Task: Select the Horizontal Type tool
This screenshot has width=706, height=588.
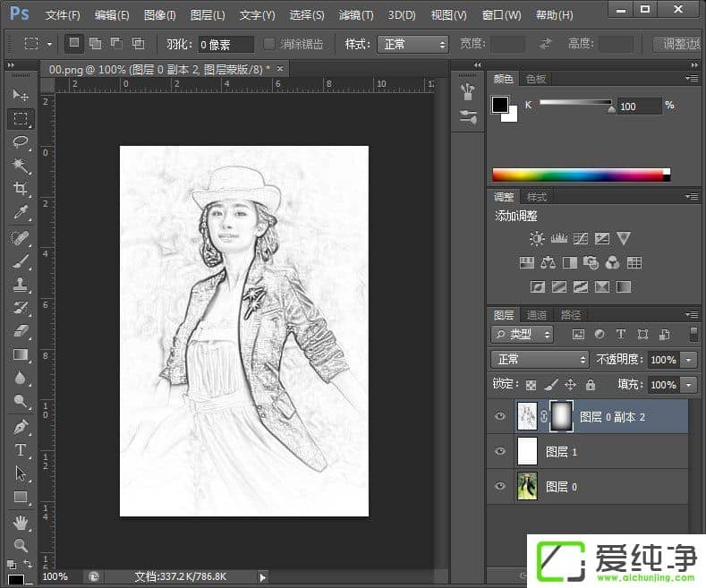Action: click(x=21, y=449)
